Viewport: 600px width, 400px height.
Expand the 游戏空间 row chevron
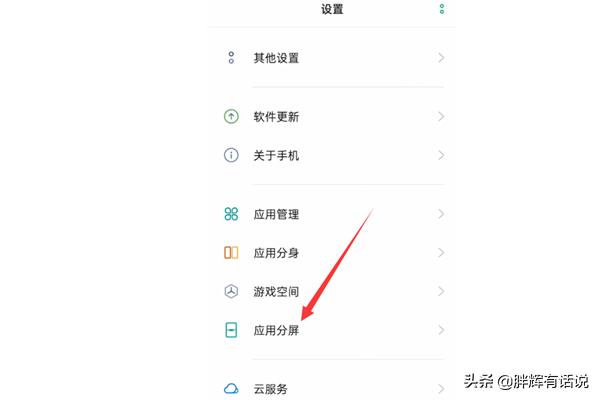(x=441, y=292)
